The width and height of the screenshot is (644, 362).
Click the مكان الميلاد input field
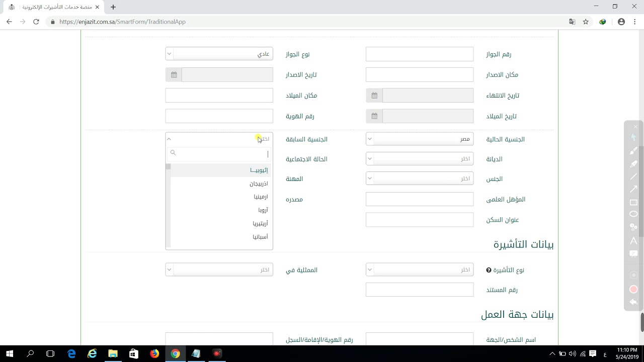click(x=219, y=96)
